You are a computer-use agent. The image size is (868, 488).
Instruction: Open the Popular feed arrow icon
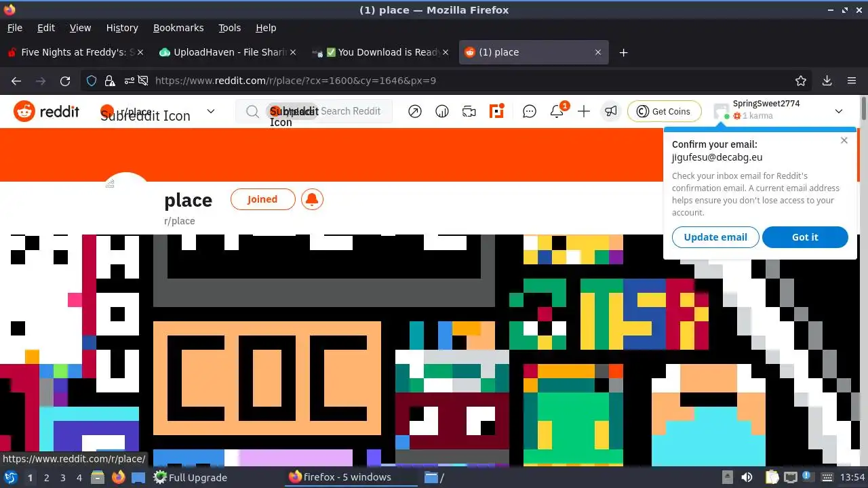415,111
